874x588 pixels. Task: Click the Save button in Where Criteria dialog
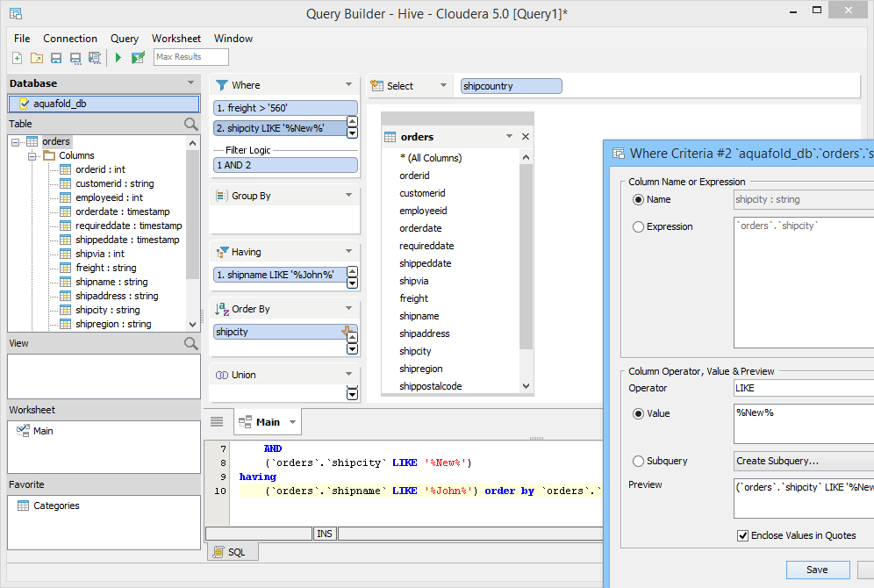[818, 570]
